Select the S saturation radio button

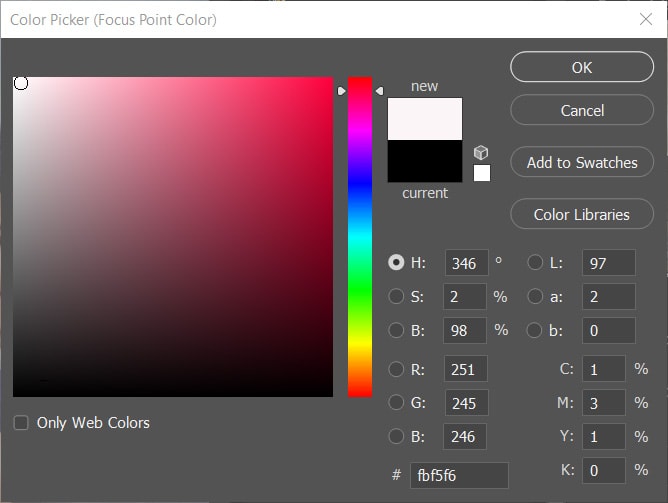point(396,297)
